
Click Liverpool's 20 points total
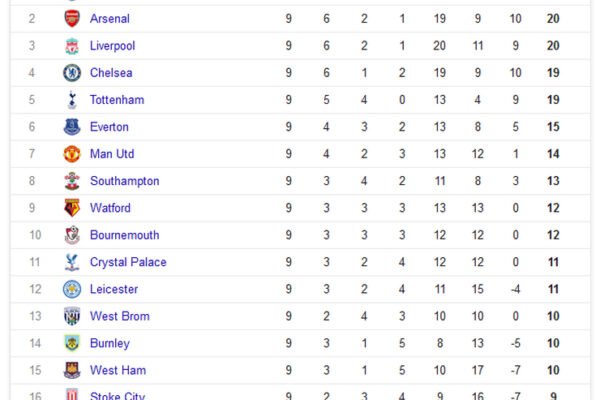[x=553, y=46]
